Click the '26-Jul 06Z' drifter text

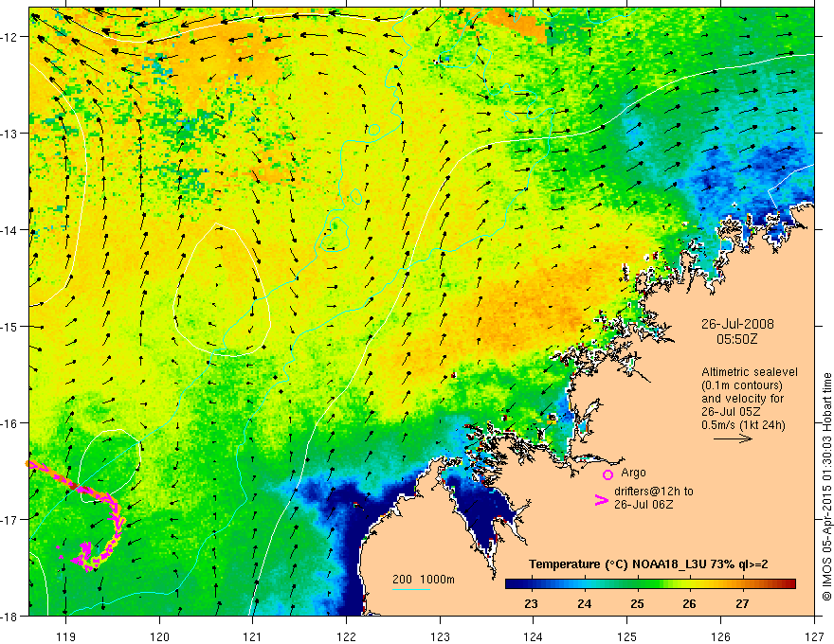(644, 504)
